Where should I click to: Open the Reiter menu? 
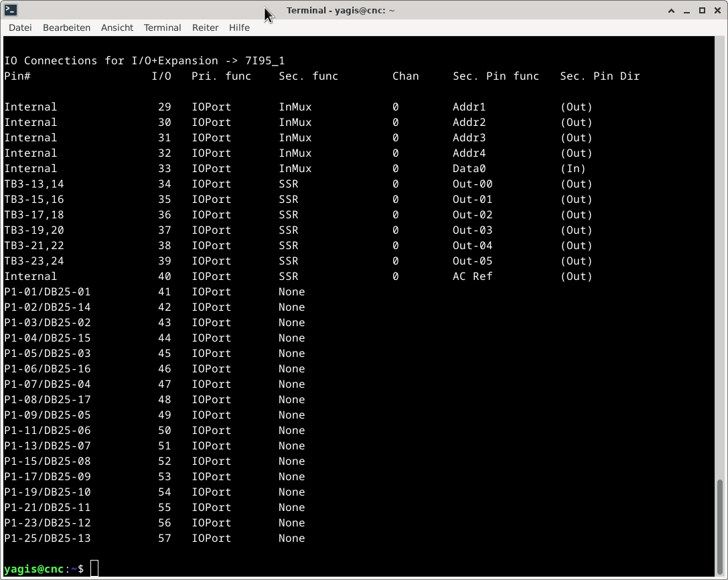click(205, 28)
